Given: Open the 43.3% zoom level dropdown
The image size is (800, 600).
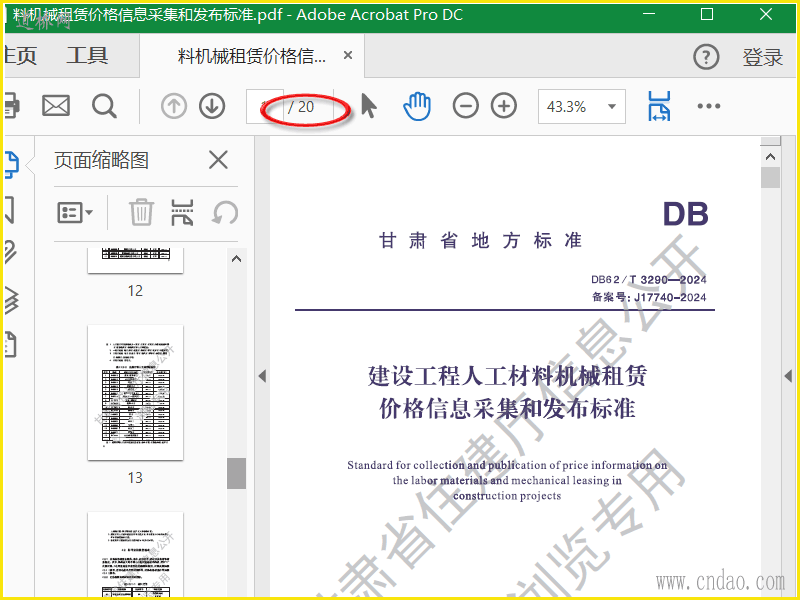Looking at the screenshot, I should [x=582, y=106].
